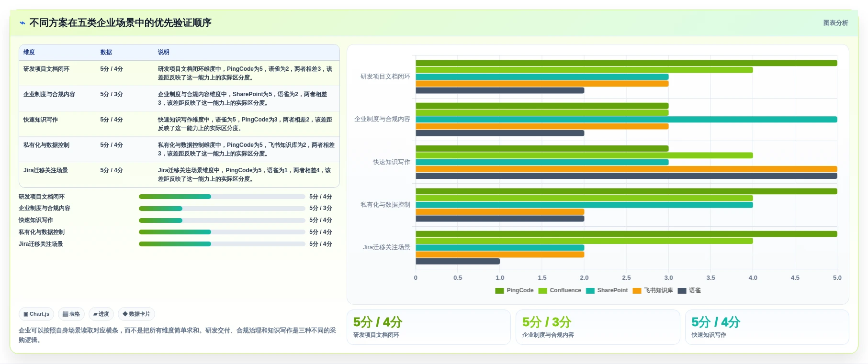Click the 企业制度与合规内容 chart axis label
This screenshot has width=868, height=364.
(x=382, y=119)
